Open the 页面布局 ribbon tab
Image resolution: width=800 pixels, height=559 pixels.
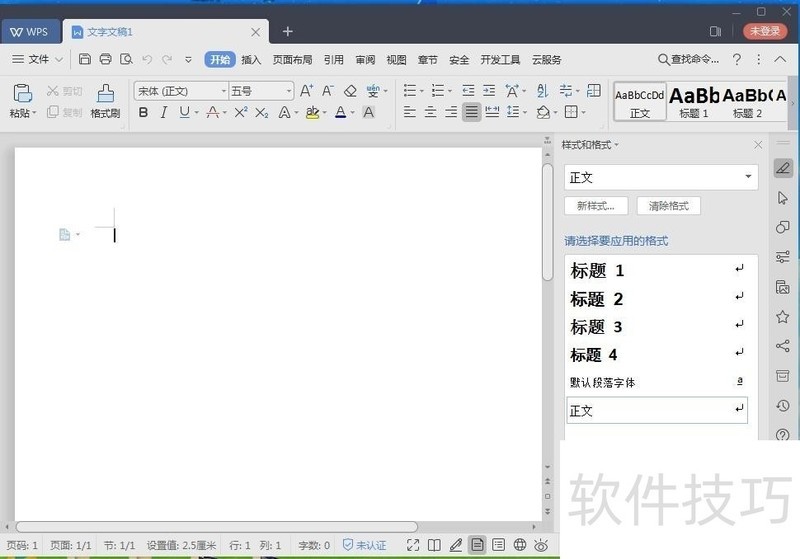tap(292, 60)
